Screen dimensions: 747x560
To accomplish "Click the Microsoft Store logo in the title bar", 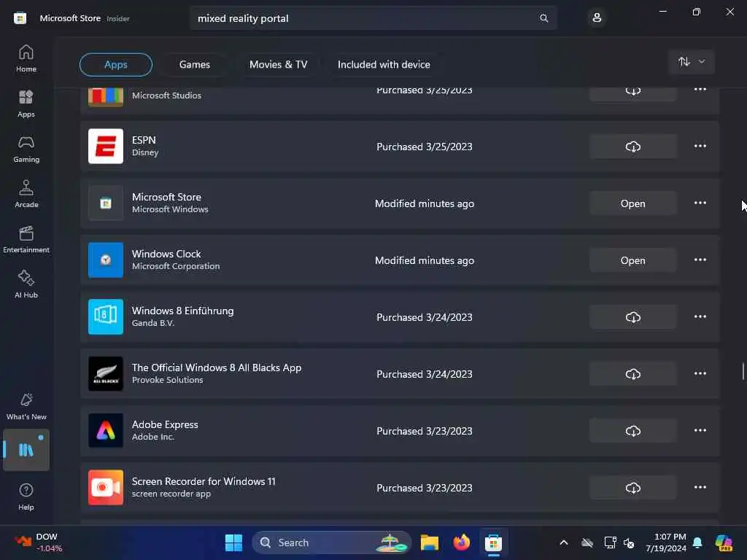I will (20, 18).
